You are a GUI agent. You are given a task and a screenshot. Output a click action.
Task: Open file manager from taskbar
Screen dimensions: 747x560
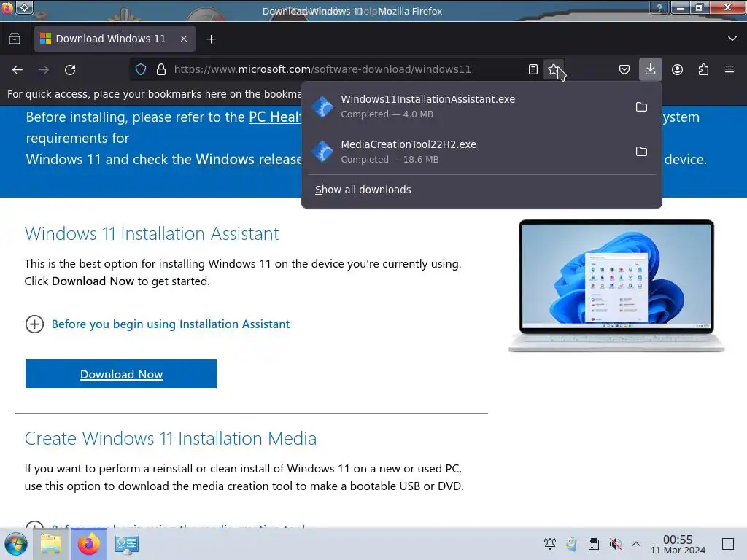click(51, 544)
